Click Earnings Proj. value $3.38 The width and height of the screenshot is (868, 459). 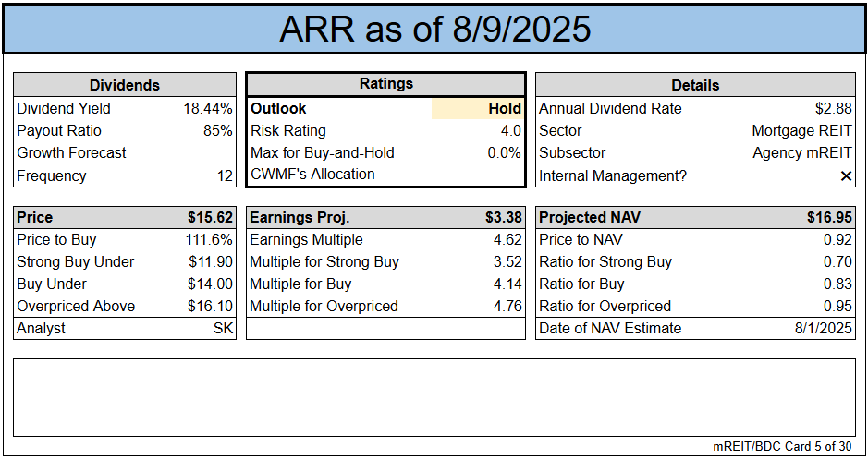point(504,217)
